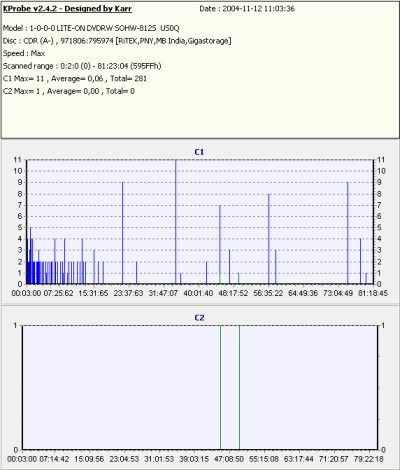Click C2 x-axis label 71:20:57
400x470 pixels.
(334, 459)
